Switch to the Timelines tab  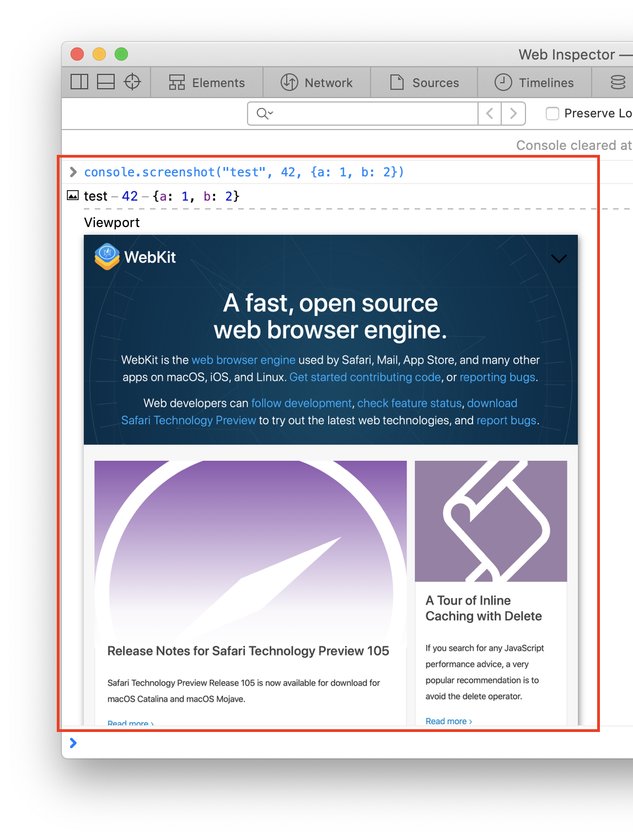coord(534,83)
